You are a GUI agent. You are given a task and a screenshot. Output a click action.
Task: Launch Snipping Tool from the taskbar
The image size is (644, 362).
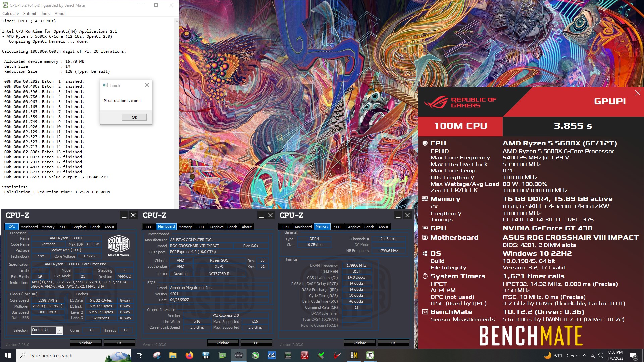click(157, 355)
